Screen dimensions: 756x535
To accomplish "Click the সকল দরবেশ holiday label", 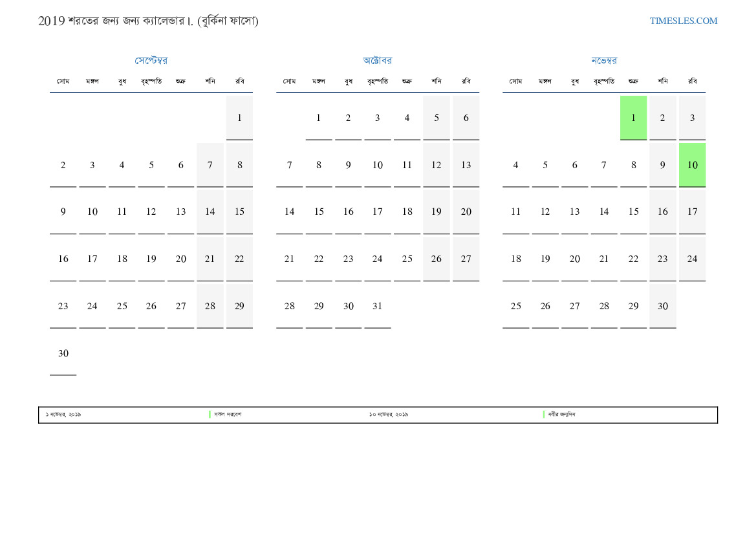I will [228, 415].
